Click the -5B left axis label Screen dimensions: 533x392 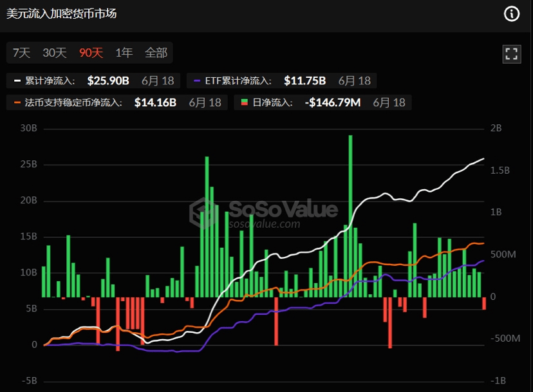[29, 381]
